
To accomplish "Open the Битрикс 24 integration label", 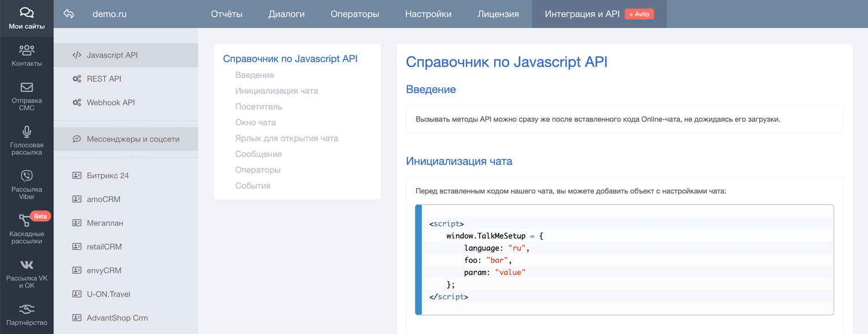I will point(108,175).
